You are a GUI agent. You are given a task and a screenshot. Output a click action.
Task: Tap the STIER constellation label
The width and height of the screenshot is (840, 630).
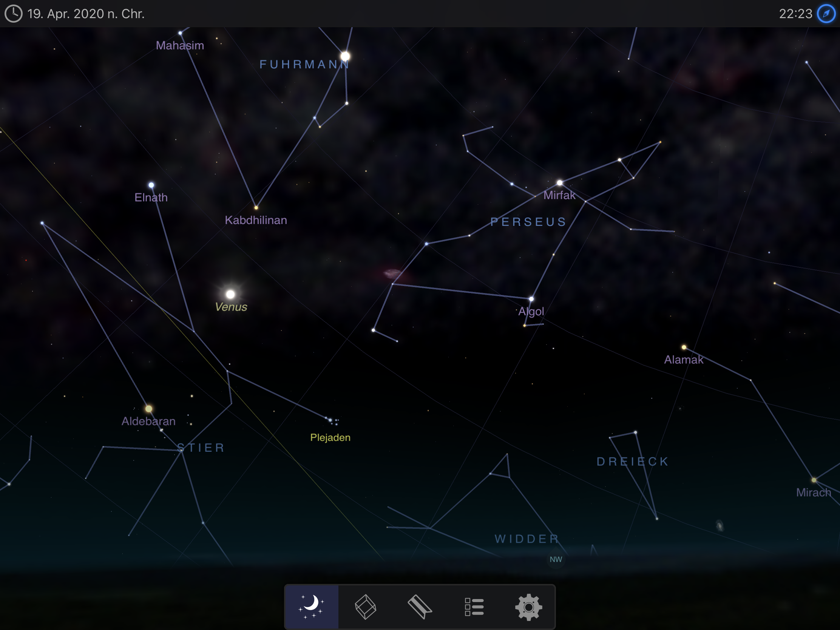[201, 448]
